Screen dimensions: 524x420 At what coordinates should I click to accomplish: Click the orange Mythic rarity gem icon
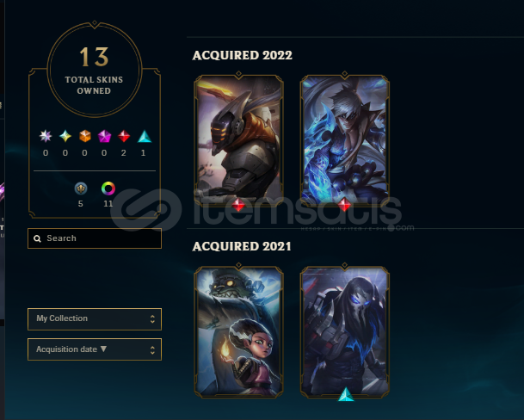[x=85, y=136]
